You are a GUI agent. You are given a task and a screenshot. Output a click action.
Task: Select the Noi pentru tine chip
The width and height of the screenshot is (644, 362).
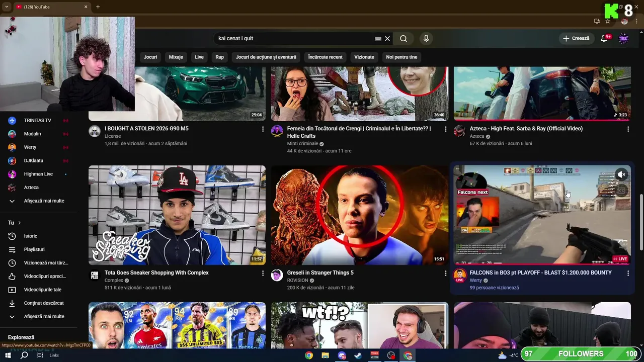point(401,57)
